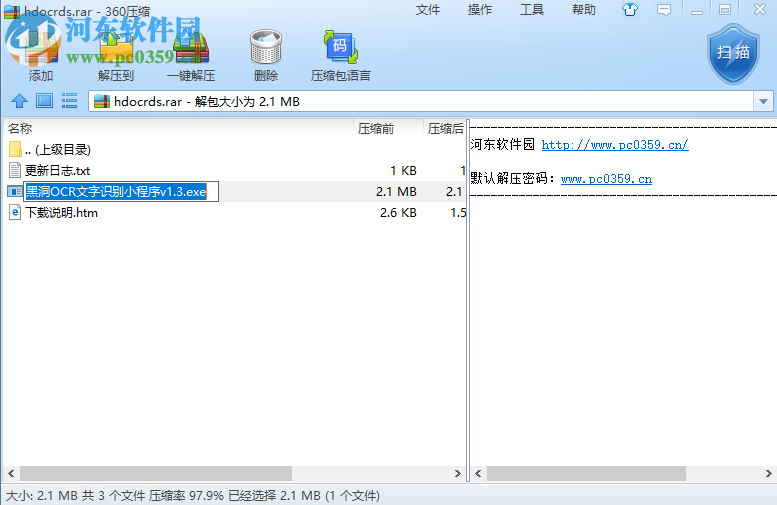Screen dimensions: 777x505
Task: Select the file 更新日志.txt
Action: pyautogui.click(x=235, y=170)
